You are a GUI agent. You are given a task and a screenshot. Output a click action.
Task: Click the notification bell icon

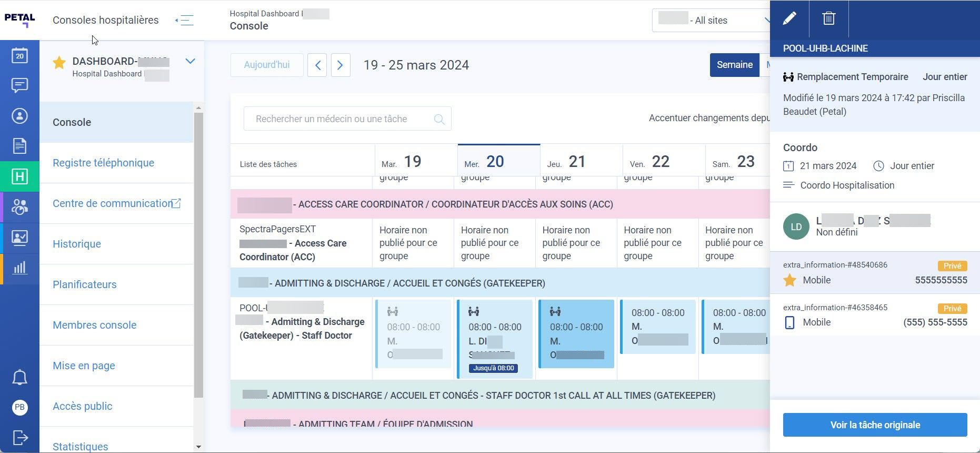pos(19,377)
